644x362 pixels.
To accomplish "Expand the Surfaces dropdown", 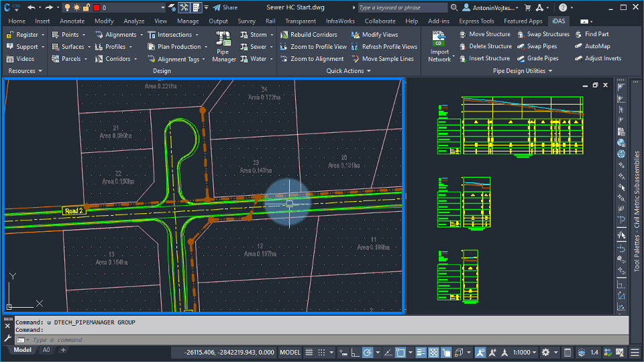I will pyautogui.click(x=89, y=47).
